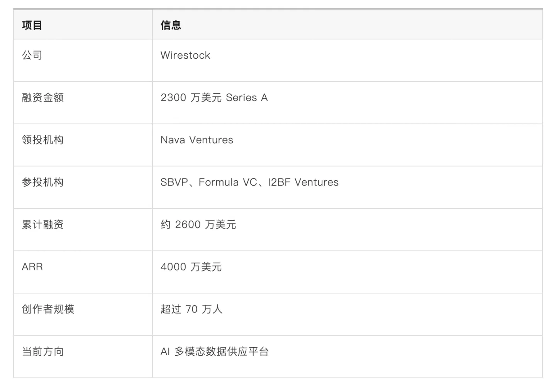Click the '领投机构' row label
This screenshot has width=556, height=392.
(x=42, y=140)
